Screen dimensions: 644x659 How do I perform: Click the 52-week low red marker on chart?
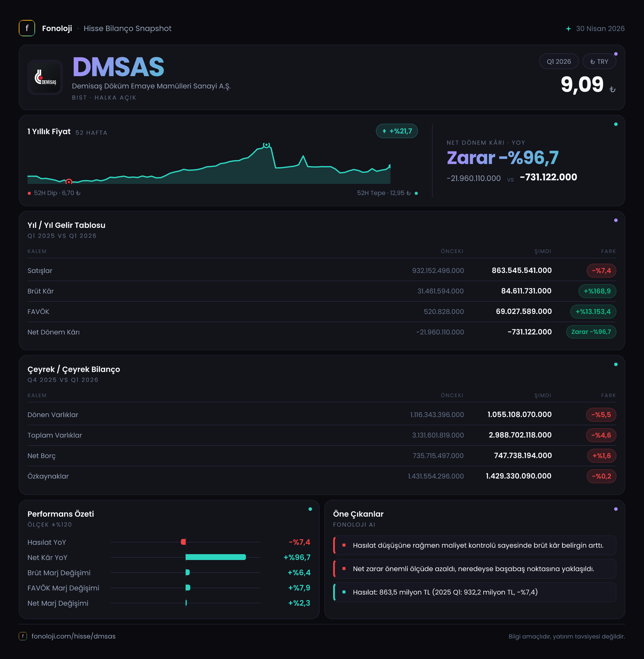click(69, 182)
